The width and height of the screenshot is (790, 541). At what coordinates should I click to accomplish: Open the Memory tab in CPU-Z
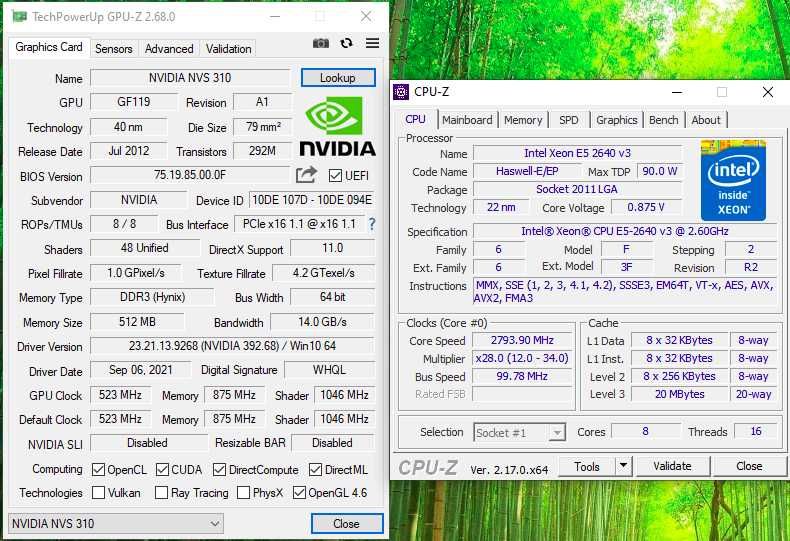(x=523, y=120)
